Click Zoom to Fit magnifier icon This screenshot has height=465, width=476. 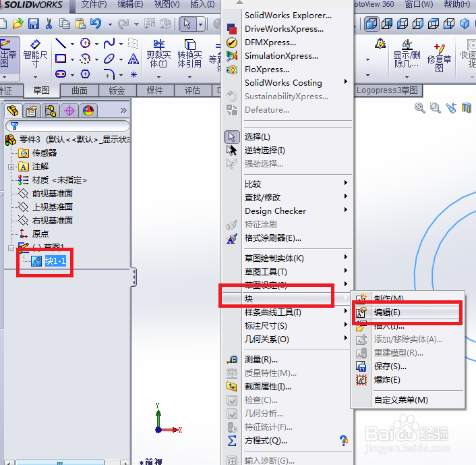tap(420, 107)
